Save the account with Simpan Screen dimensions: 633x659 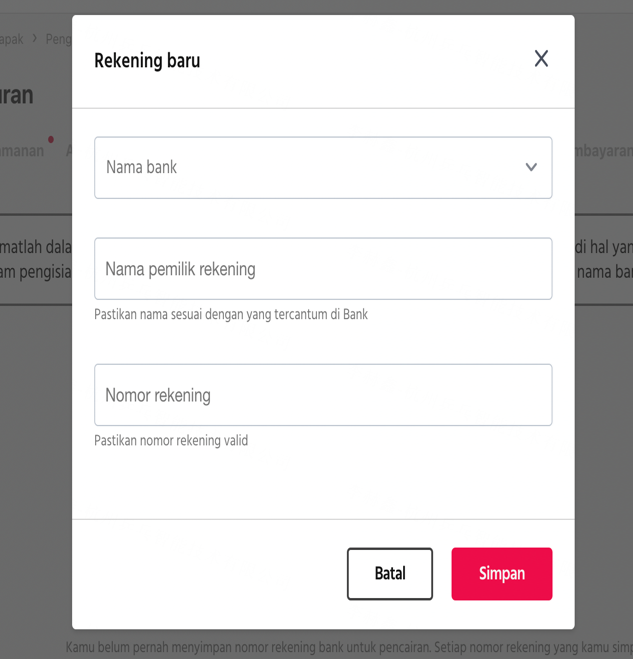[501, 574]
